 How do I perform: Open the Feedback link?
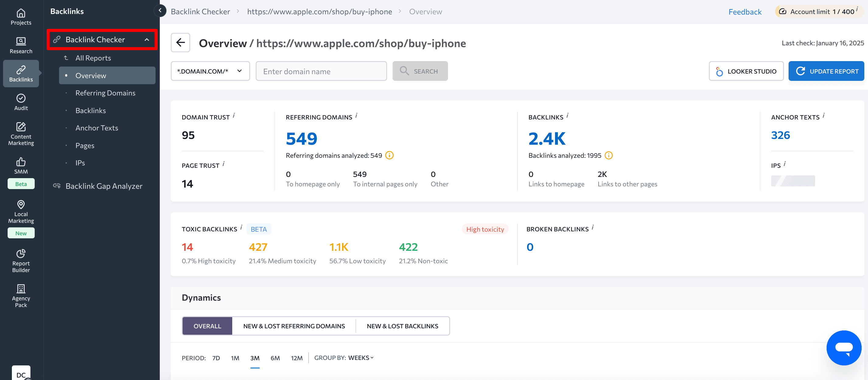click(745, 12)
